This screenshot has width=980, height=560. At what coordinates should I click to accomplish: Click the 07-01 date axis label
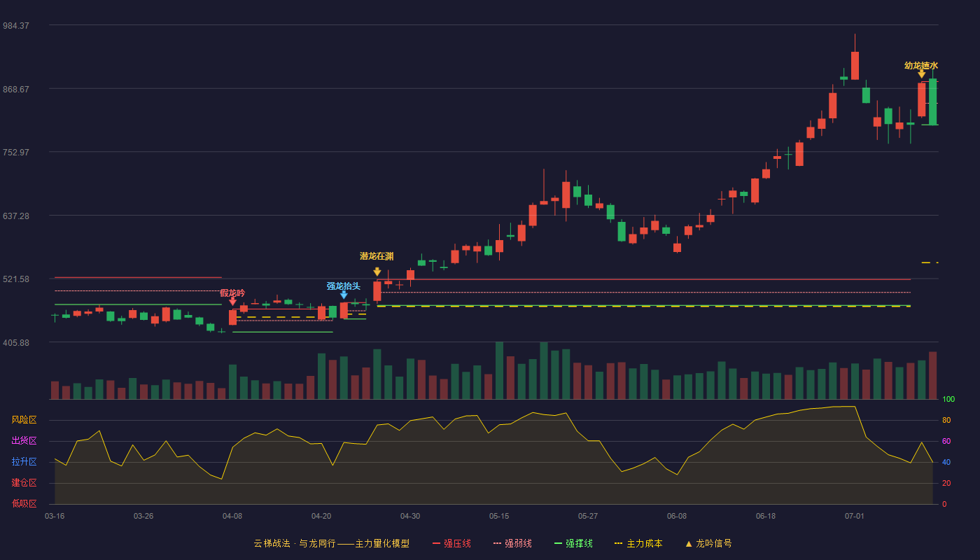tap(855, 516)
